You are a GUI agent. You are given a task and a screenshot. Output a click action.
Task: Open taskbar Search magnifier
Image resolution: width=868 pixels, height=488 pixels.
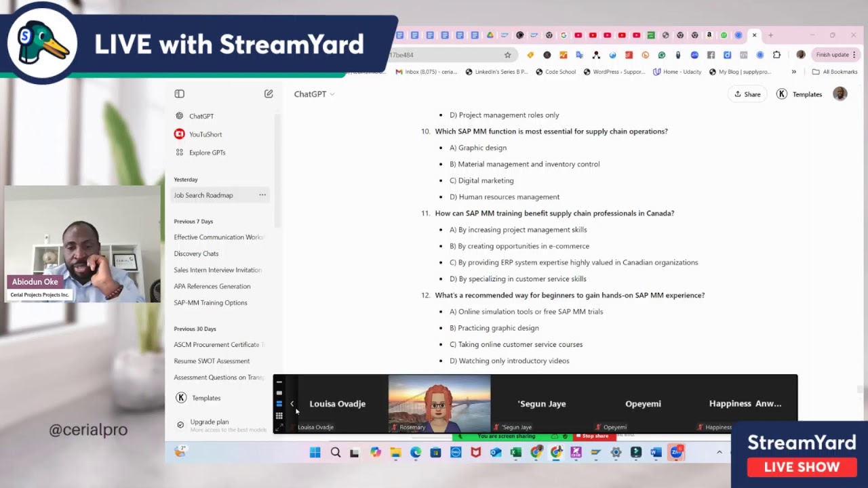pyautogui.click(x=336, y=453)
